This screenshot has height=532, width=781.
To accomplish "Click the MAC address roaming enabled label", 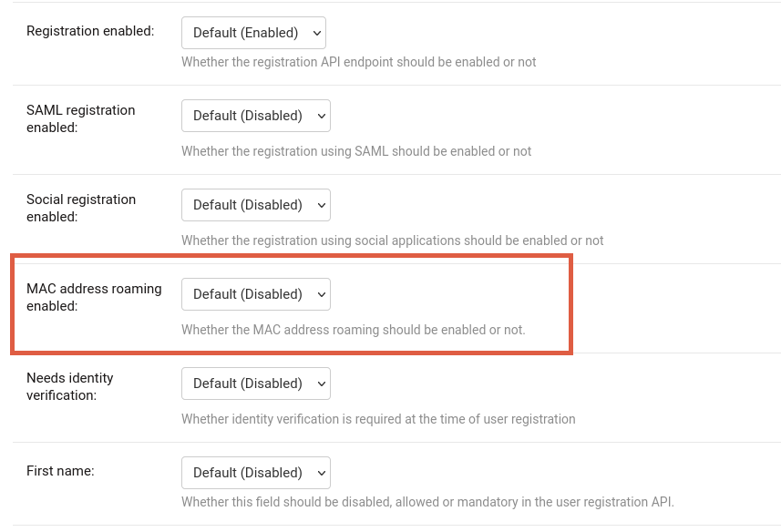I will 94,297.
